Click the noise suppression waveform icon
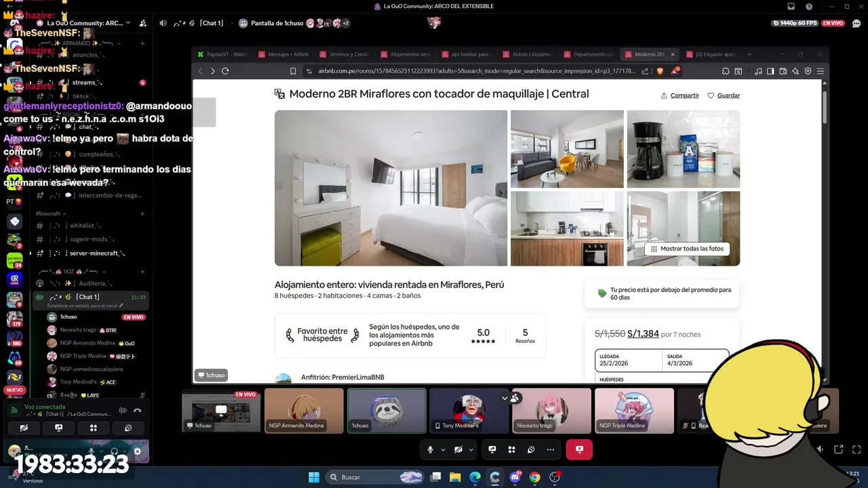868x488 pixels. [x=123, y=410]
